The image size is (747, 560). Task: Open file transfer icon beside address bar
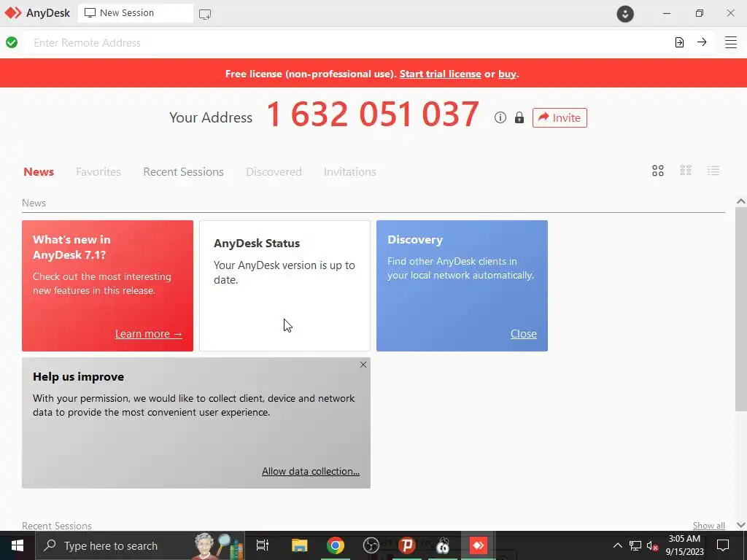[x=679, y=42]
